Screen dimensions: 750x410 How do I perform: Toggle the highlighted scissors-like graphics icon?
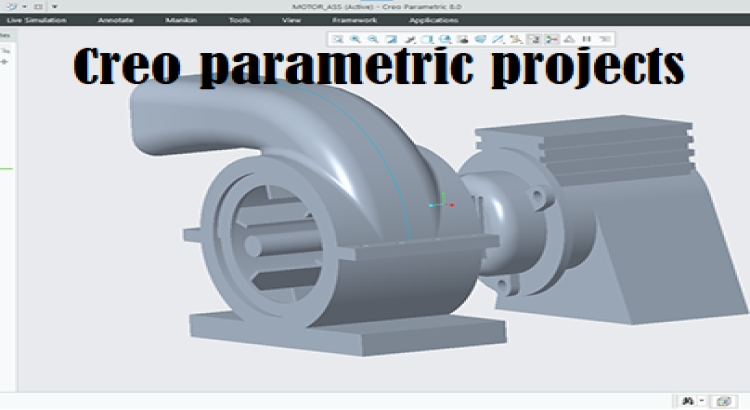point(551,39)
